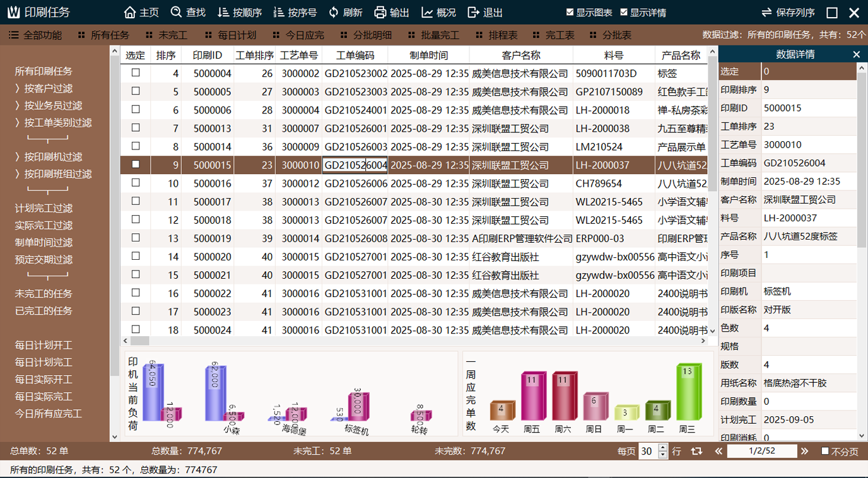The height and width of the screenshot is (478, 868).
Task: Select 未完工的任务 in the sidebar
Action: click(44, 294)
